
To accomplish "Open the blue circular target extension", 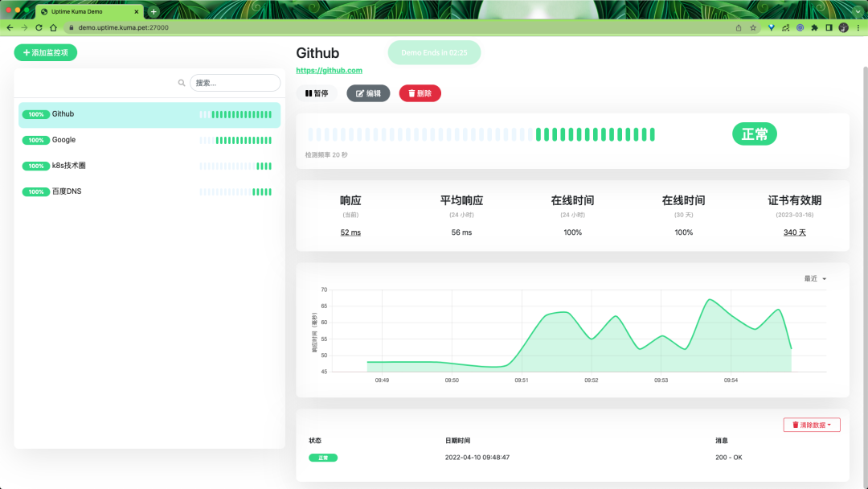I will click(800, 27).
